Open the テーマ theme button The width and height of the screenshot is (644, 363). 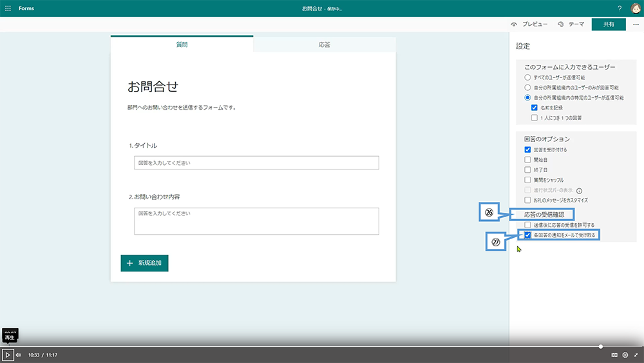tap(571, 25)
